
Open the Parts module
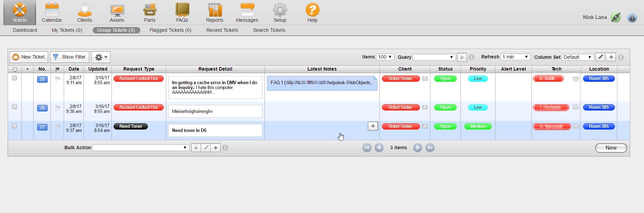tap(150, 13)
